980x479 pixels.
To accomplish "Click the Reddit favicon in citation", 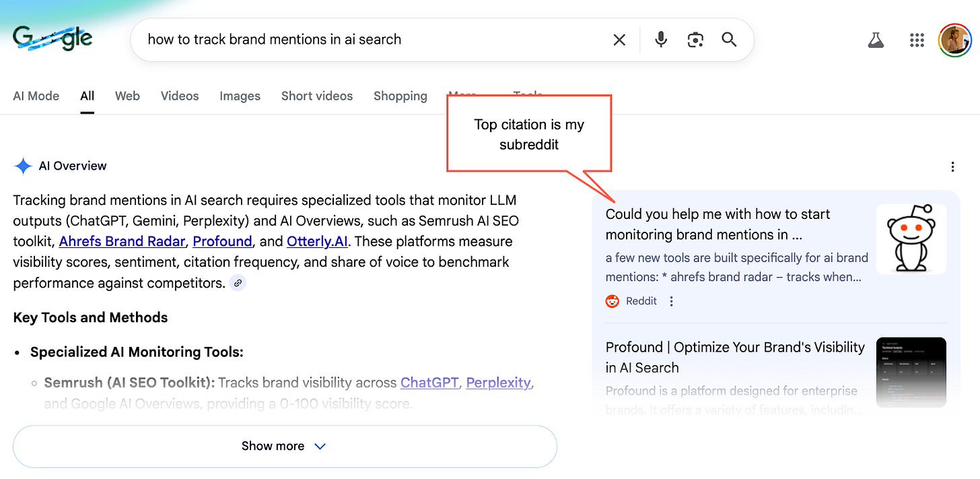I will pyautogui.click(x=612, y=301).
